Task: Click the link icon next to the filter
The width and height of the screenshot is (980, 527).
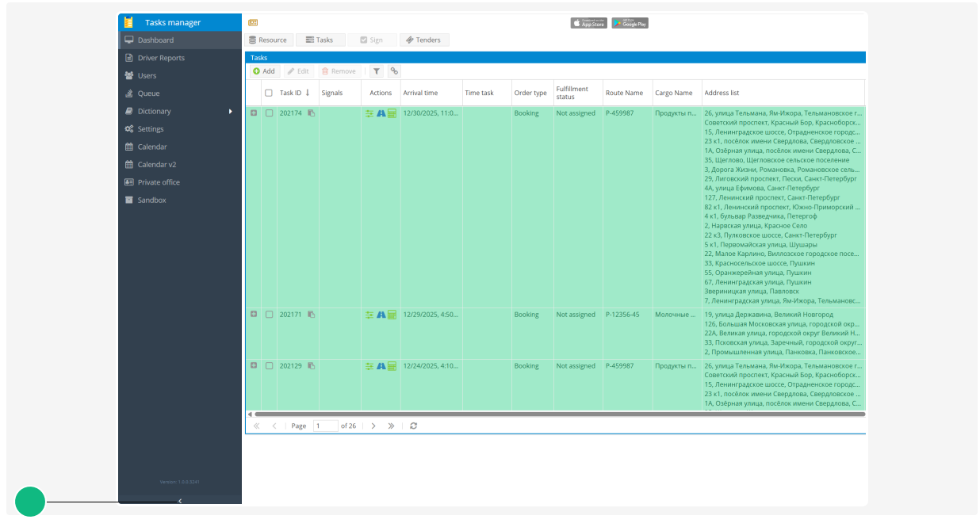Action: pos(394,71)
